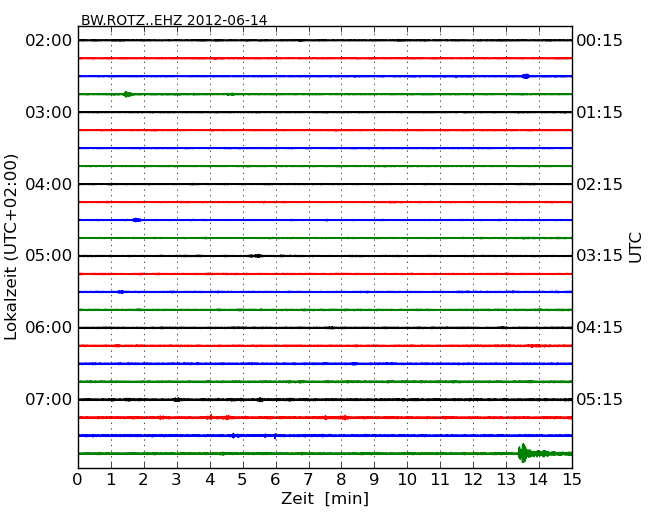Click the 05:15 UTC time label
The image size is (650, 520).
point(599,399)
